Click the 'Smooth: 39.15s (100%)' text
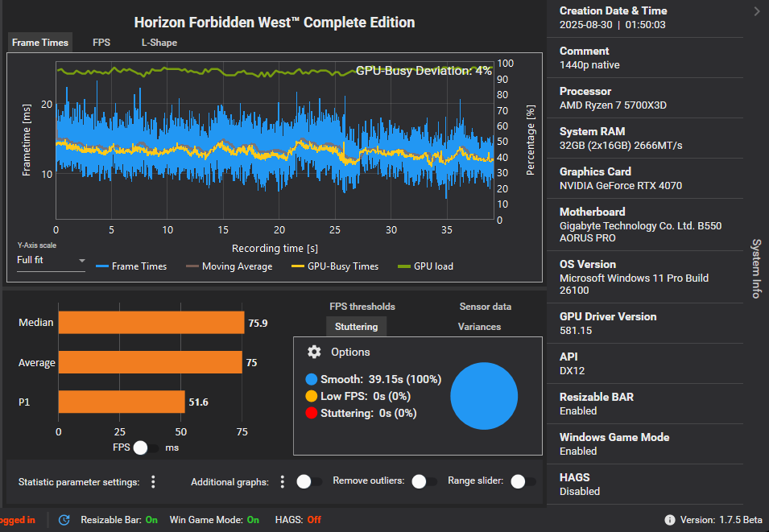Screen dimensions: 769x532 [x=381, y=380]
